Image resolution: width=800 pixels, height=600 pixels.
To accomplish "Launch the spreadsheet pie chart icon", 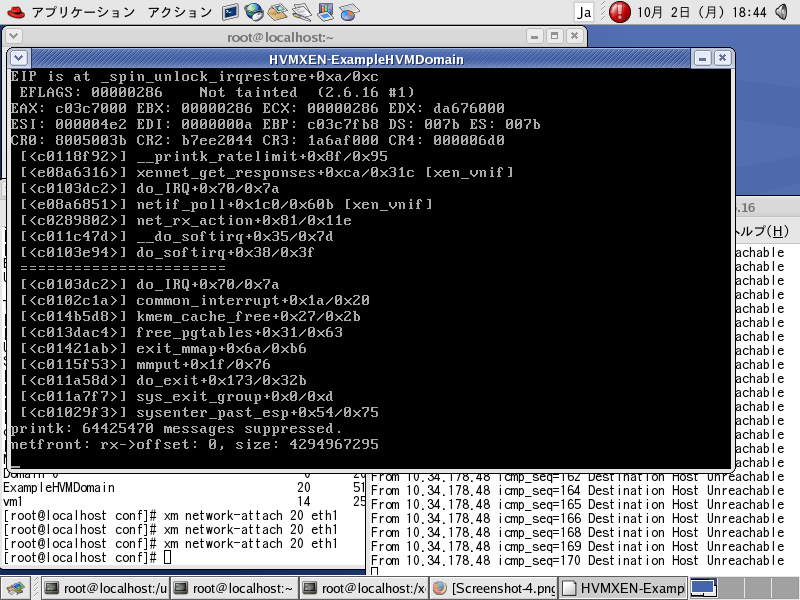I will point(349,12).
